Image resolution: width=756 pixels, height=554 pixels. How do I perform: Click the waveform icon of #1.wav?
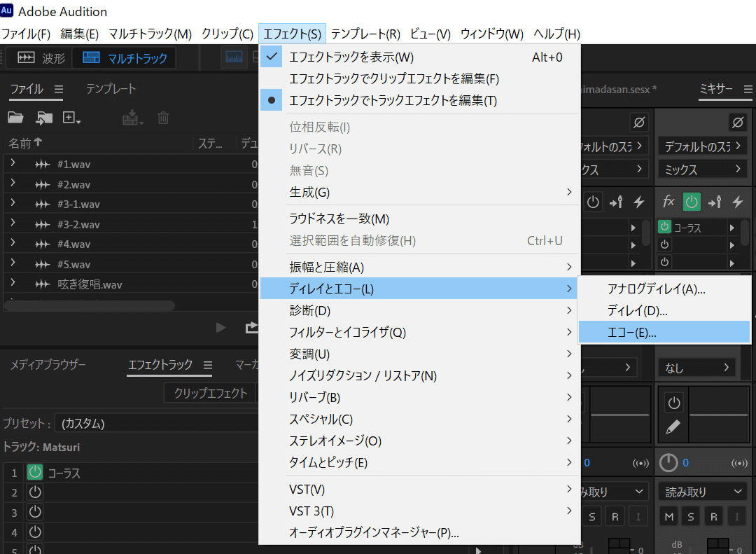(x=43, y=165)
